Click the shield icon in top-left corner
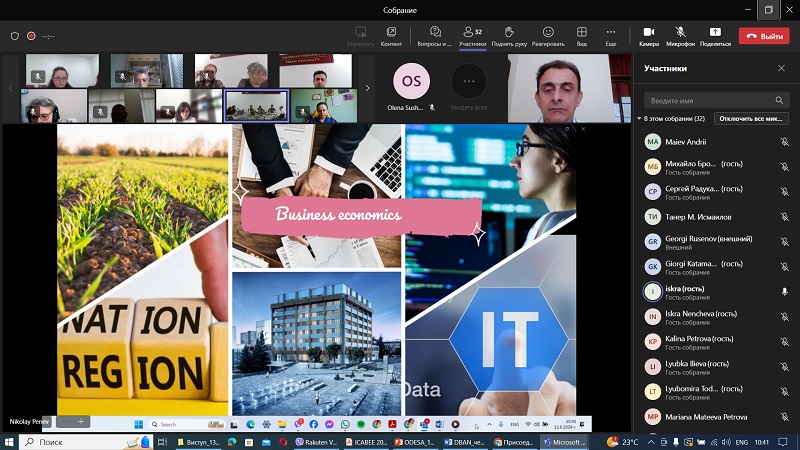The image size is (800, 450). click(14, 36)
